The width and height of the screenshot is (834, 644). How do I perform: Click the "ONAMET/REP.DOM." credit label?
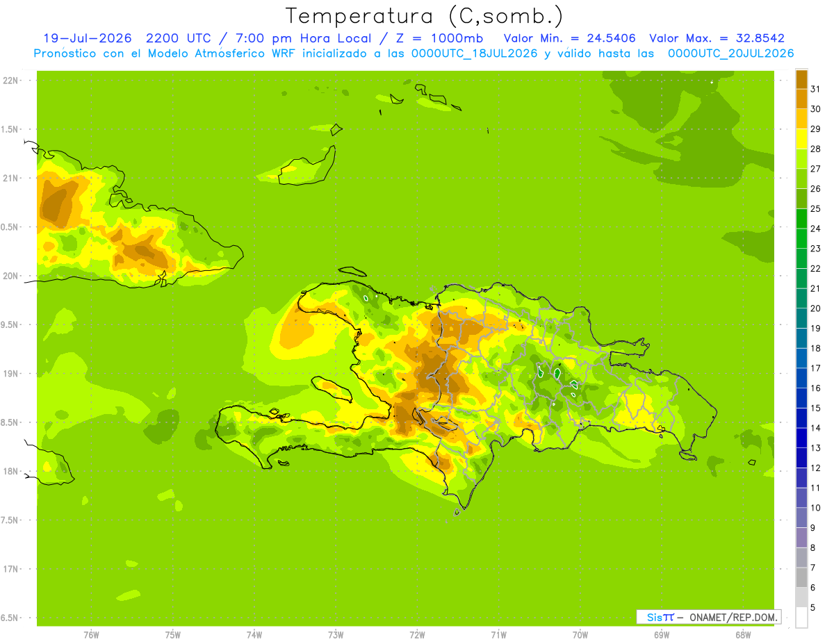click(733, 617)
